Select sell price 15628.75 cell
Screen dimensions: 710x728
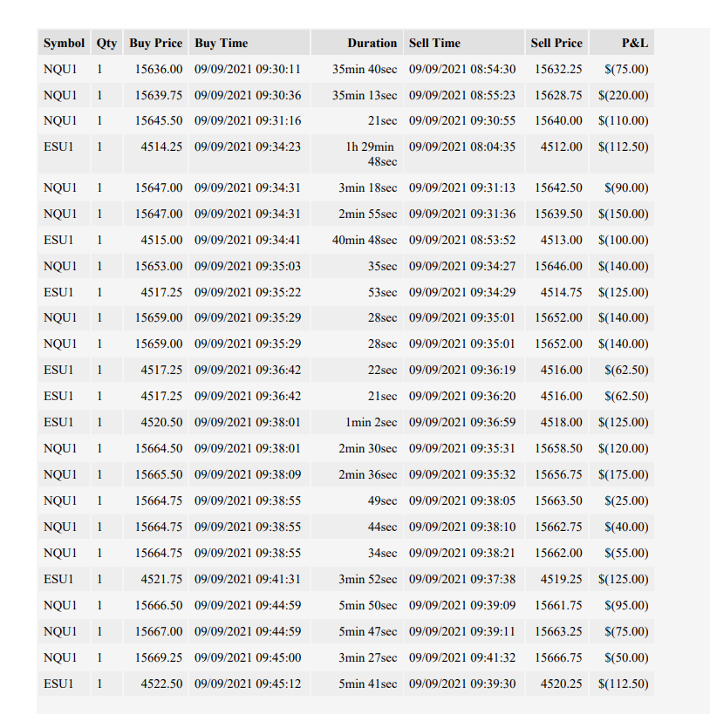(x=556, y=95)
